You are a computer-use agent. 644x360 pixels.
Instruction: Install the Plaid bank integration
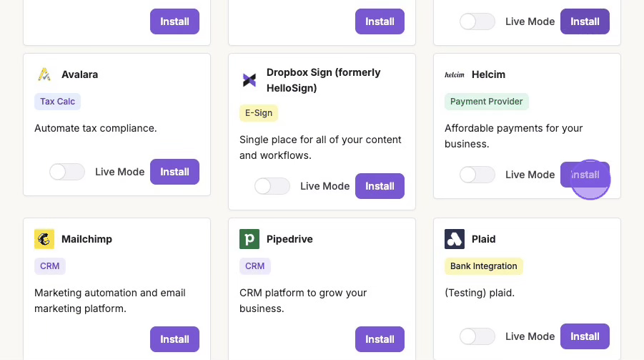(585, 336)
